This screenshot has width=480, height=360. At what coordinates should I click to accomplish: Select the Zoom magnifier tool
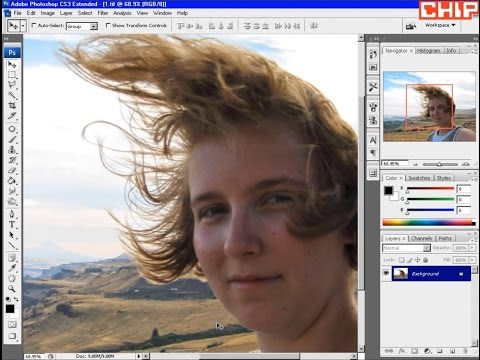tap(12, 289)
